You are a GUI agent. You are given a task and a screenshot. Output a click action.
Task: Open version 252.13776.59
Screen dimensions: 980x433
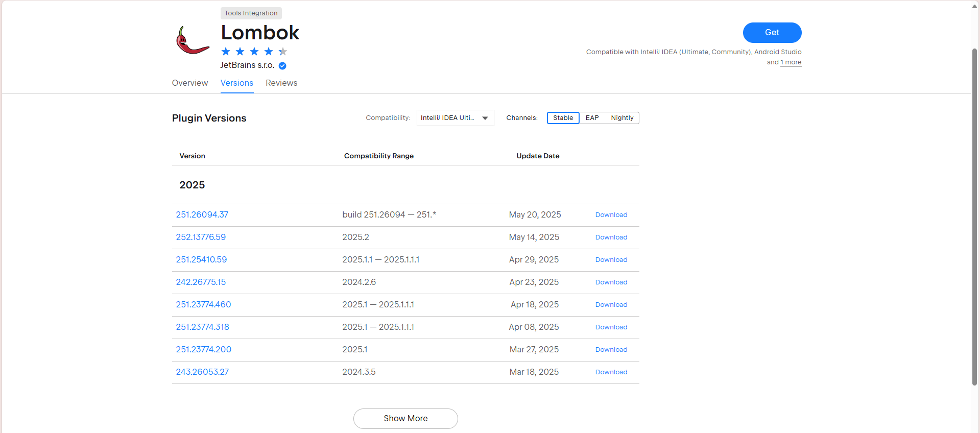coord(201,237)
